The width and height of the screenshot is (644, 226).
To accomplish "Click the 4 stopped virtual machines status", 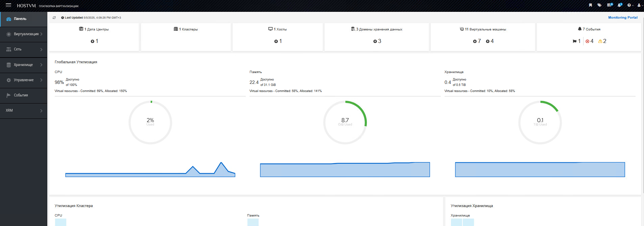I will [490, 41].
